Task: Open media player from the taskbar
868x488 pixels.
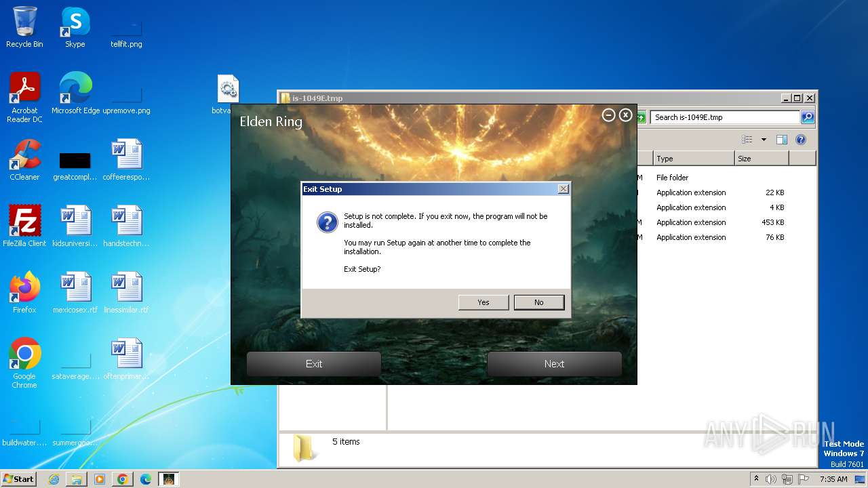Action: pos(100,479)
